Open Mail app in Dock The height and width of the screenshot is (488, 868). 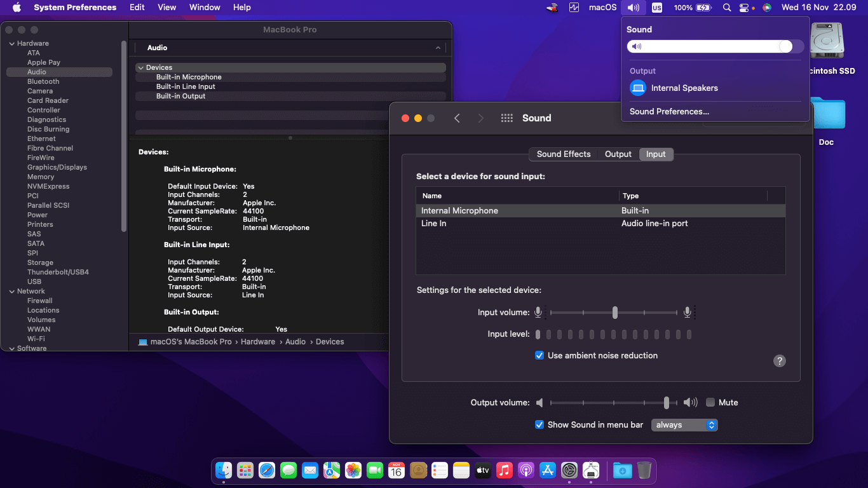(x=310, y=470)
